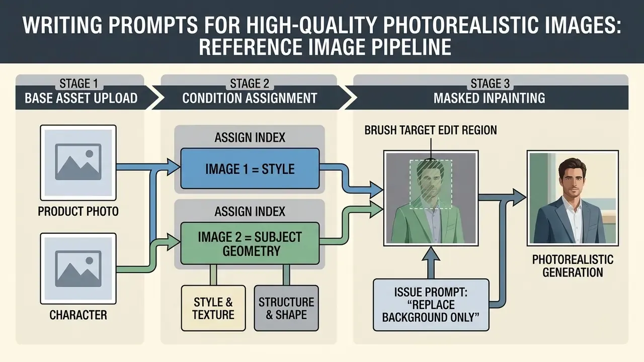Open the photorealistic man in blue blazer image
The width and height of the screenshot is (644, 362).
click(x=574, y=199)
